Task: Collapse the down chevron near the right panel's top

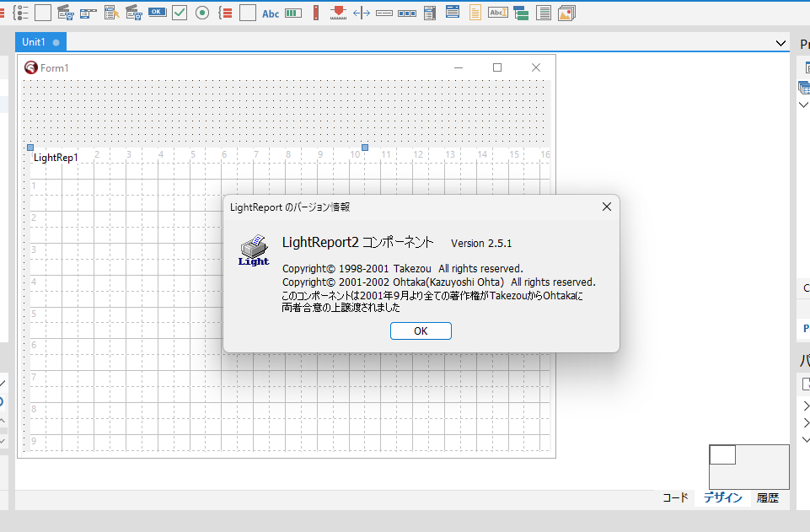Action: tap(803, 105)
